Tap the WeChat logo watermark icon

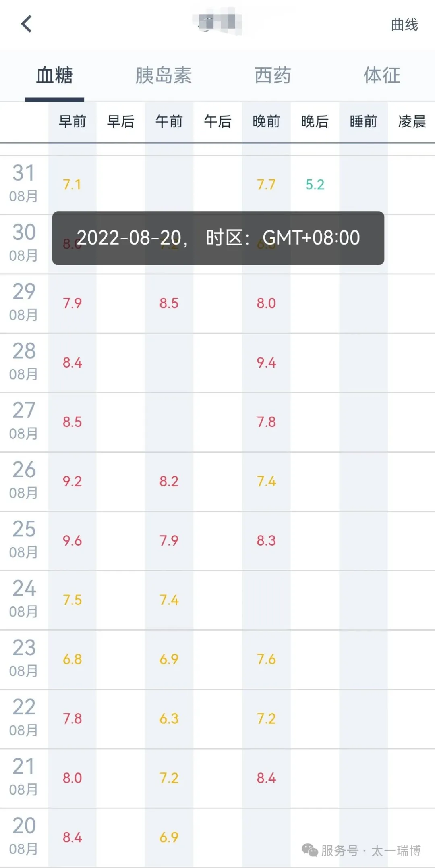point(310,850)
